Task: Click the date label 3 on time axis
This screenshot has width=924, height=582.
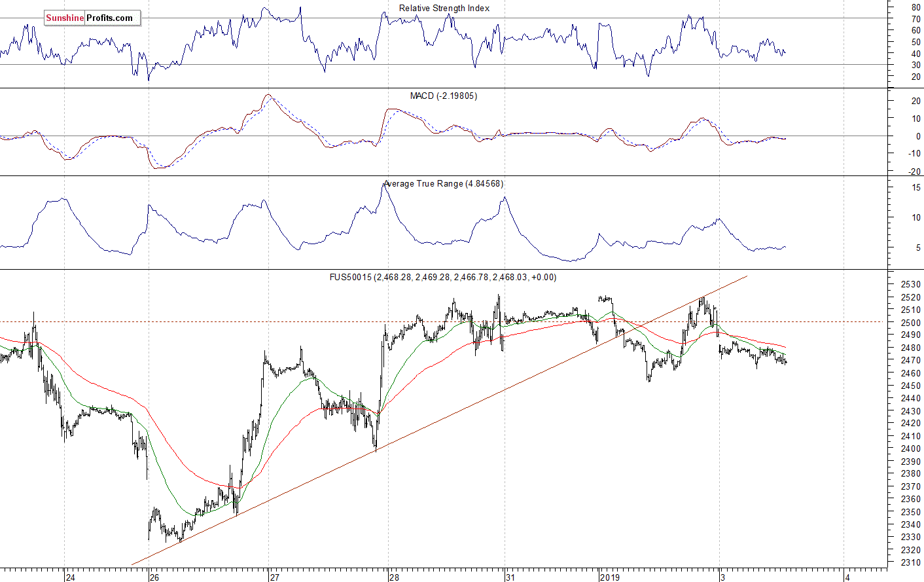Action: 722,577
